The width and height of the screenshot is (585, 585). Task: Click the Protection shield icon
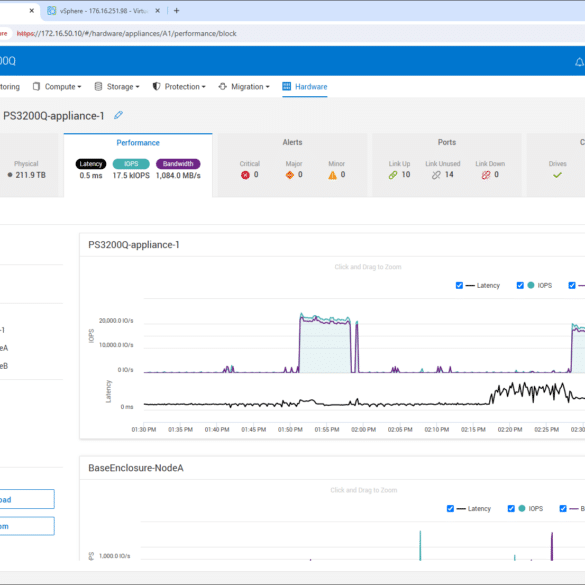[x=156, y=87]
